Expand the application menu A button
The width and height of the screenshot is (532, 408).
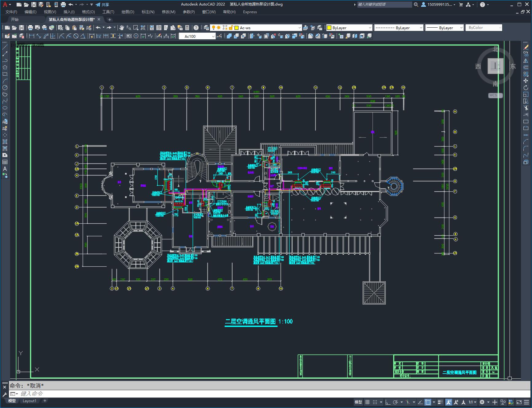coord(6,5)
